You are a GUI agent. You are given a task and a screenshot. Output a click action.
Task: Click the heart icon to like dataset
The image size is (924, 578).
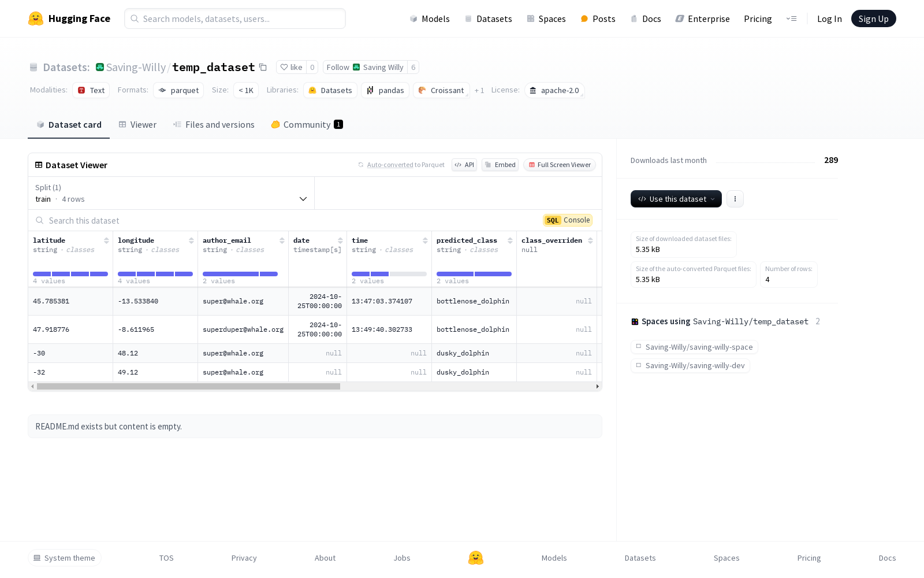284,67
